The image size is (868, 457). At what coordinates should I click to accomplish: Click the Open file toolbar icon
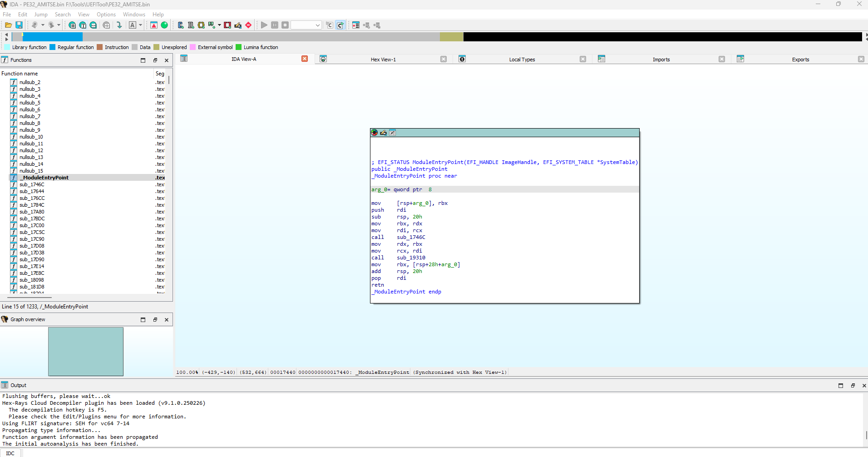pos(8,25)
